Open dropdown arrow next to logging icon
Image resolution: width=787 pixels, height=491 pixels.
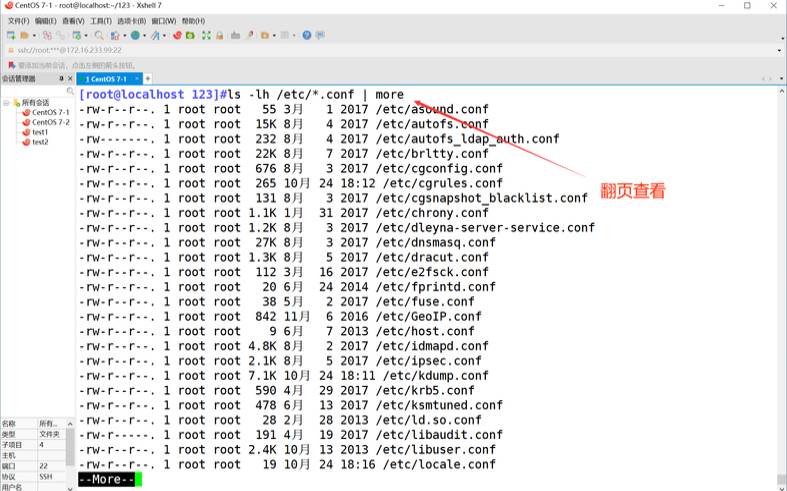(x=274, y=36)
